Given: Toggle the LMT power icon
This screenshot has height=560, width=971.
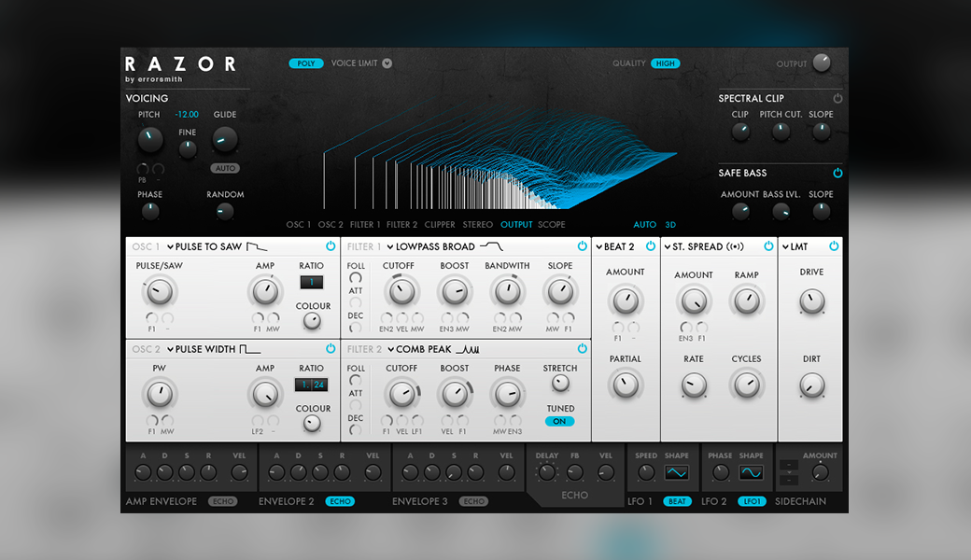Looking at the screenshot, I should click(834, 246).
